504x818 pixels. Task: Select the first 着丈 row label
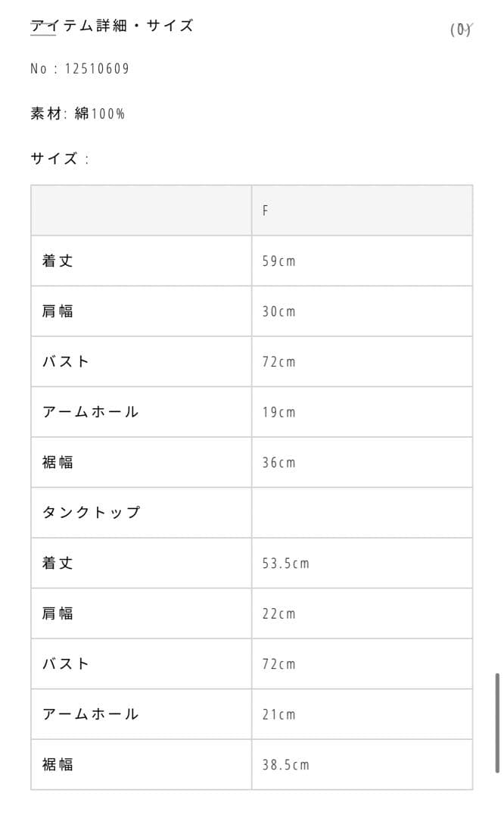click(x=58, y=261)
